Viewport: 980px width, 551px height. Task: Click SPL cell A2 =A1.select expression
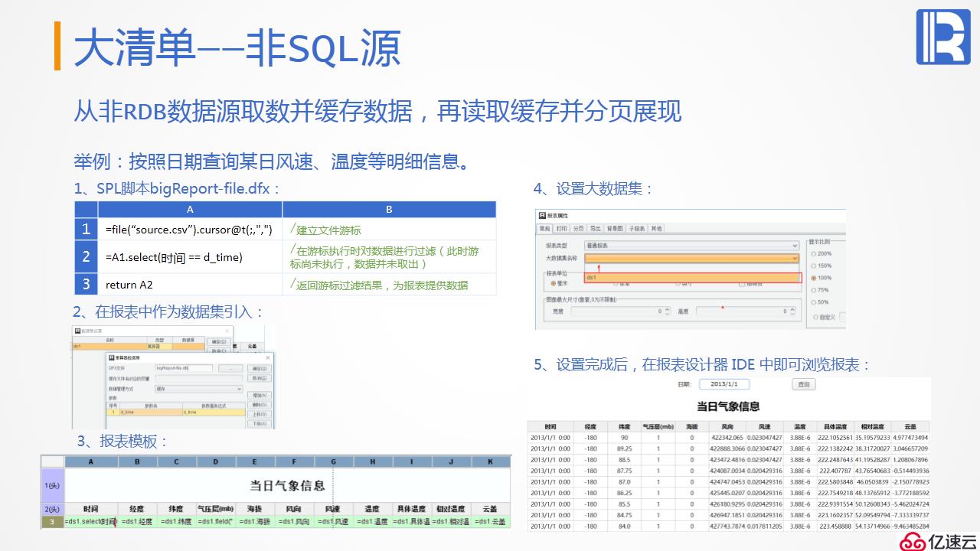(x=190, y=257)
